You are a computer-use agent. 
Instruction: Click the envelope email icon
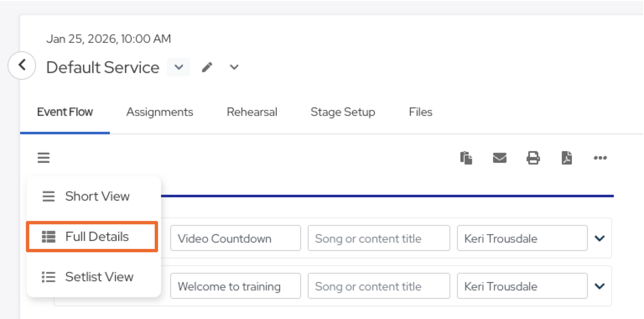point(499,158)
